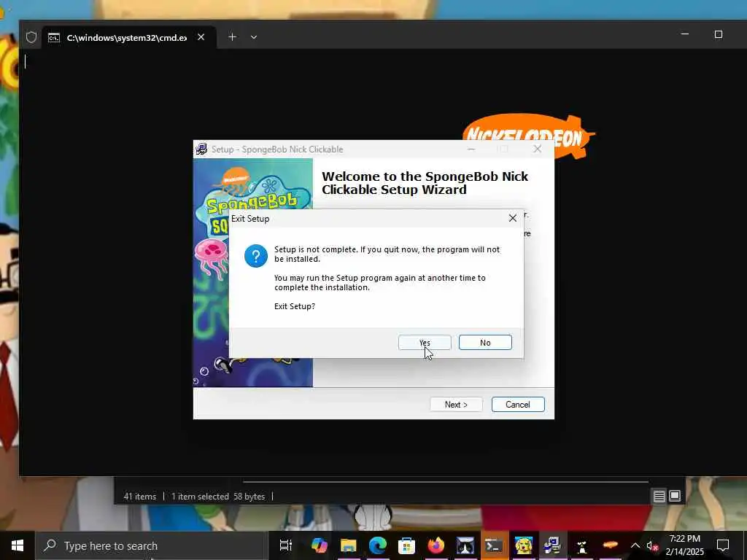Confirm exit by clicking Yes

[x=425, y=343]
